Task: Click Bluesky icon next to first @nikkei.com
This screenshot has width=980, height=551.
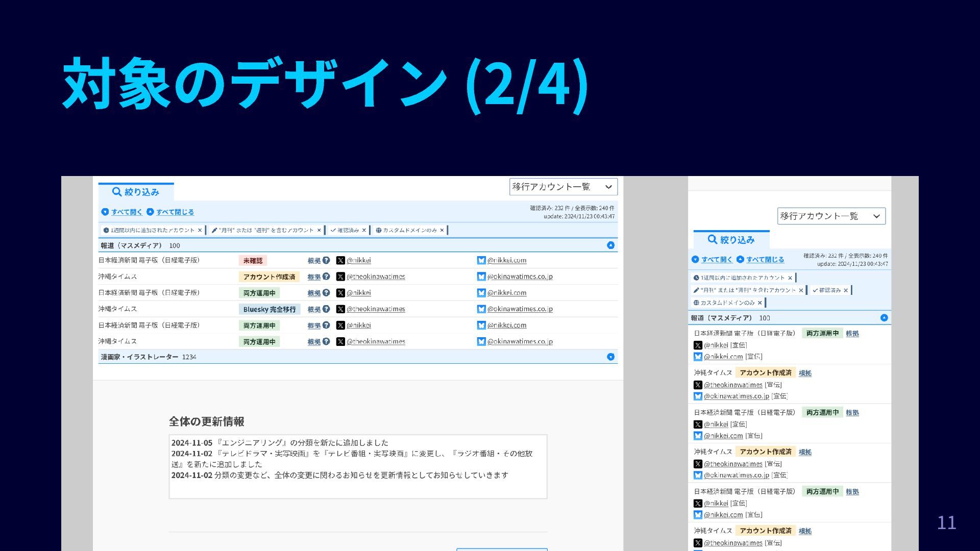Action: point(481,260)
